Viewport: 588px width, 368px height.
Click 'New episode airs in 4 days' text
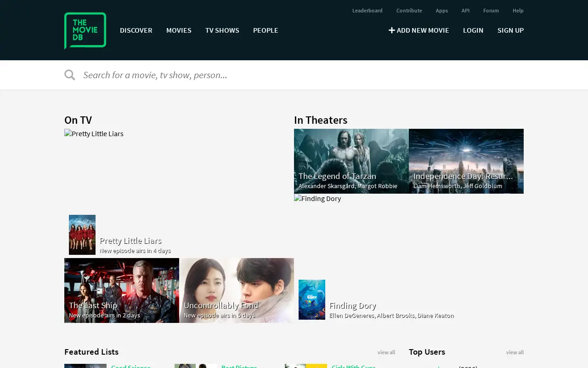pos(135,251)
